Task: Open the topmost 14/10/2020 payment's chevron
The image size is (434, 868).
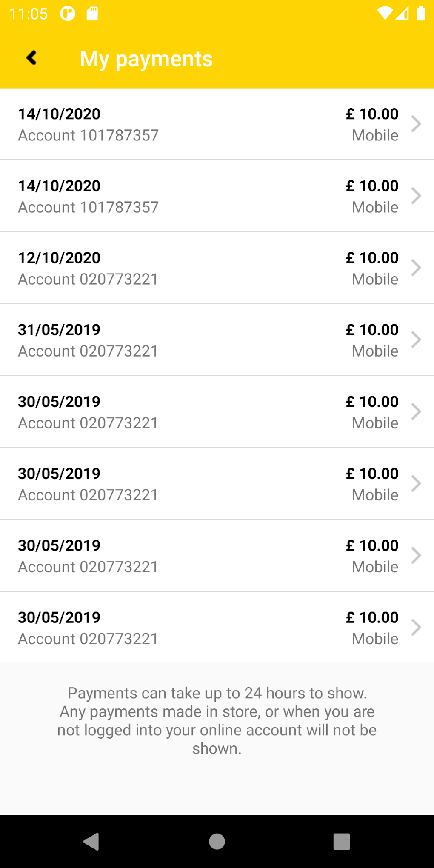Action: tap(416, 124)
